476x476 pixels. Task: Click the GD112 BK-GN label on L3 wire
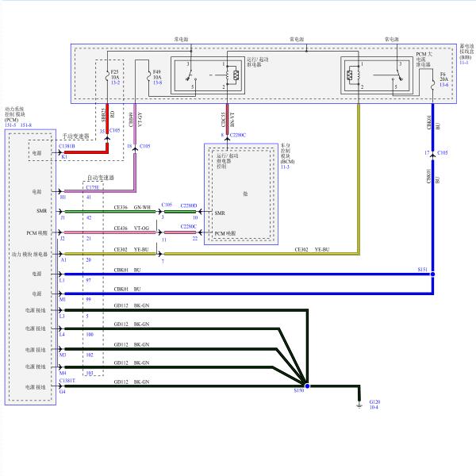(132, 305)
